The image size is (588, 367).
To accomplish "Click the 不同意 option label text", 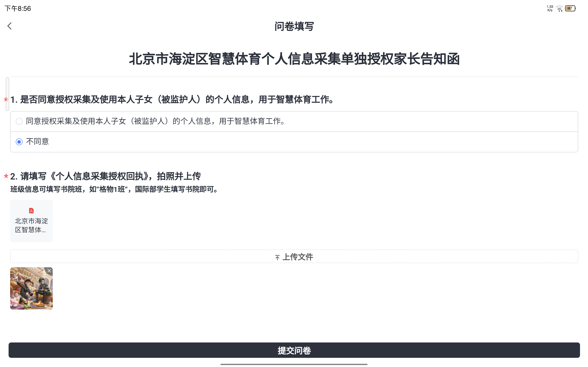I will [37, 141].
